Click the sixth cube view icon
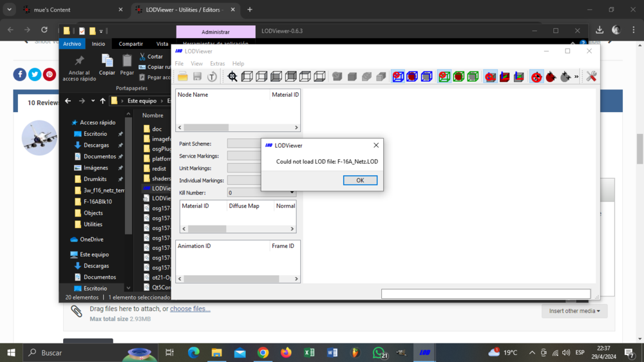 319,77
